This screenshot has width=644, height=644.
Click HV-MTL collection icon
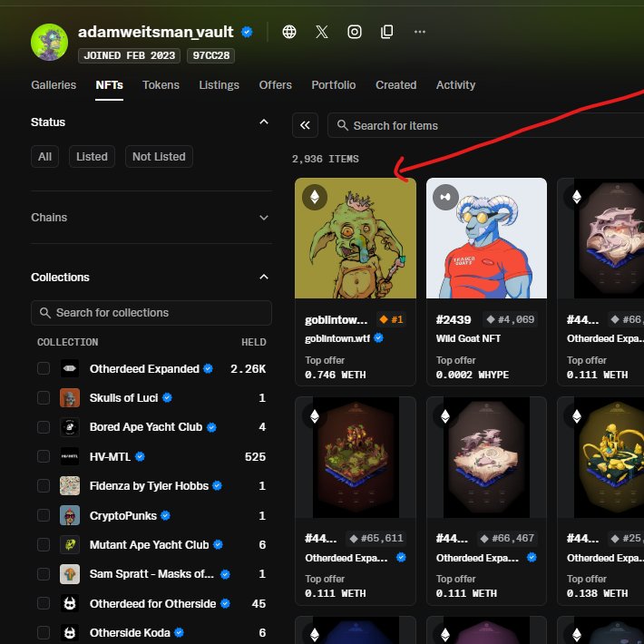(x=70, y=456)
